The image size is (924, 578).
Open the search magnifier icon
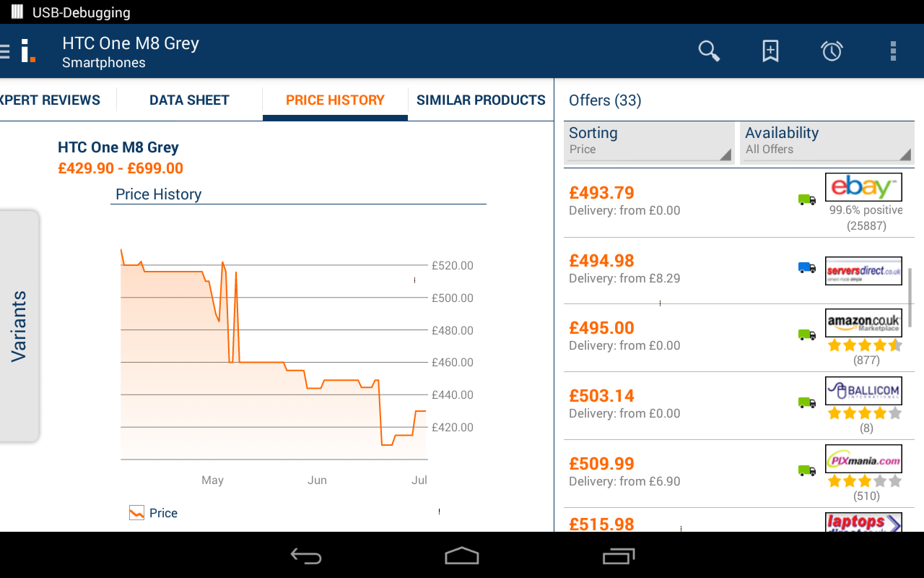pyautogui.click(x=709, y=51)
